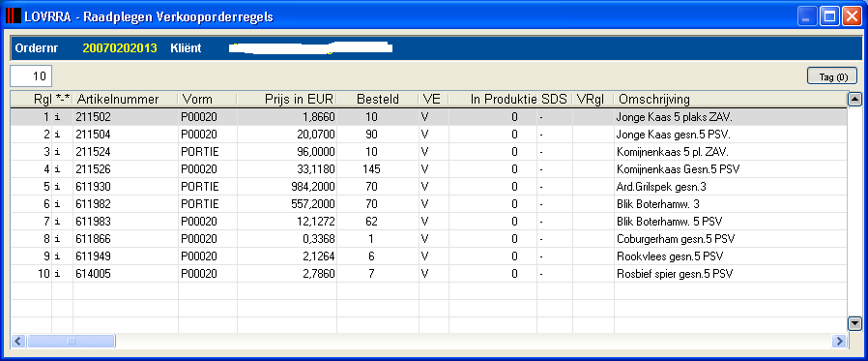Click price 2,7860
This screenshot has width=868, height=361.
pyautogui.click(x=318, y=273)
